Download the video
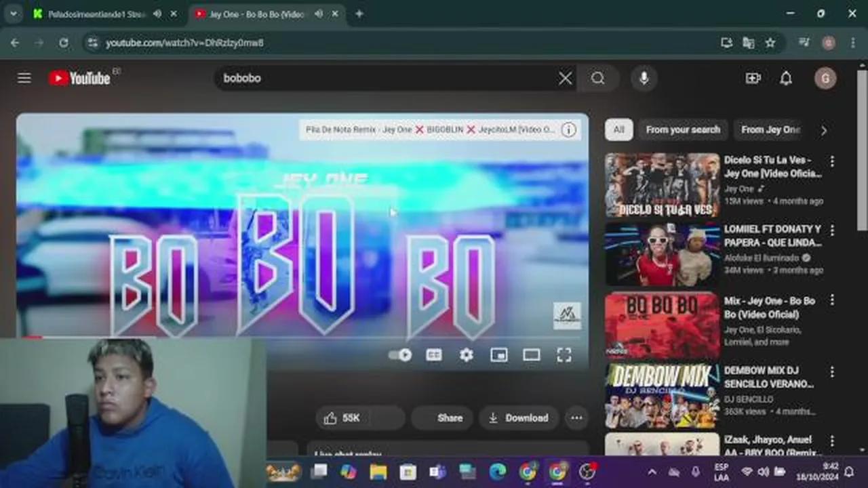The width and height of the screenshot is (868, 488). coord(519,418)
